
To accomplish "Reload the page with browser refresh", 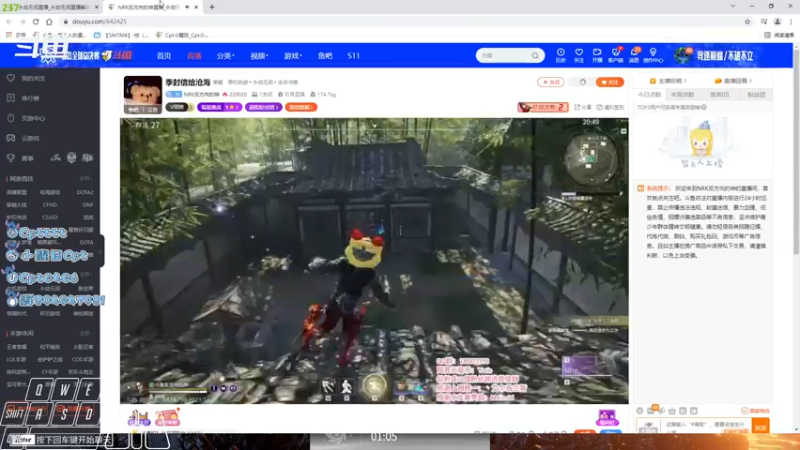I will (x=36, y=21).
